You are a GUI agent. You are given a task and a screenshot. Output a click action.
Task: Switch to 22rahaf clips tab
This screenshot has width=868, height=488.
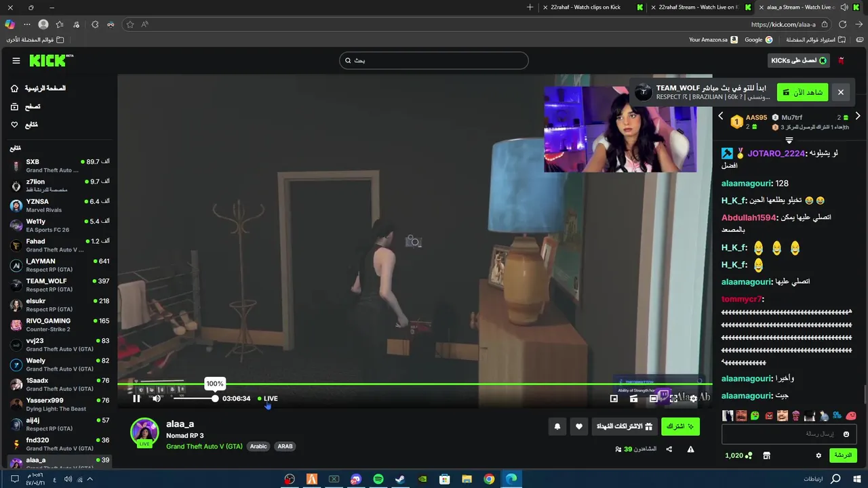pos(592,7)
